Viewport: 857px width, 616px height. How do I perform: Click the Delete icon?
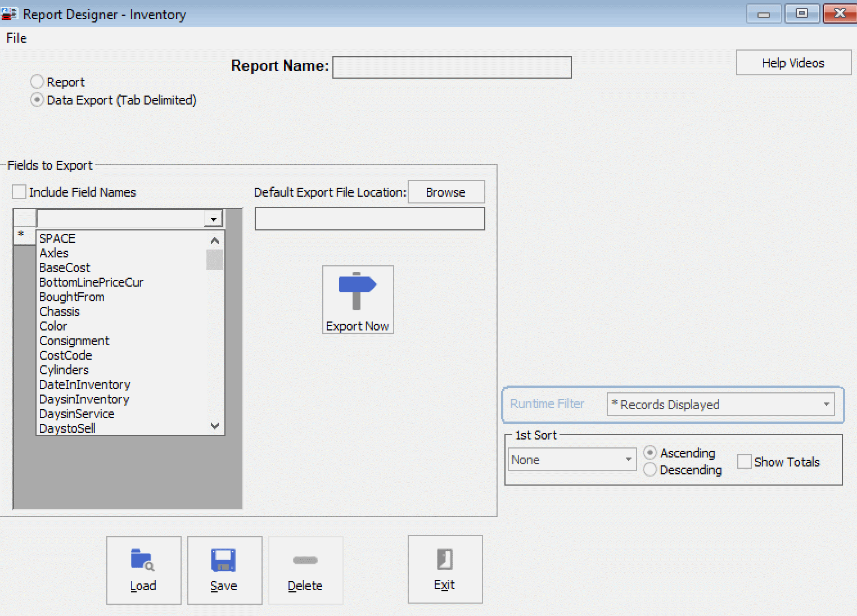pyautogui.click(x=305, y=560)
